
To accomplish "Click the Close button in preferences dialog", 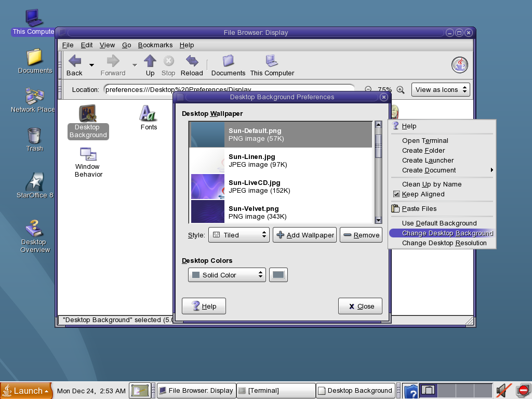I will [361, 306].
